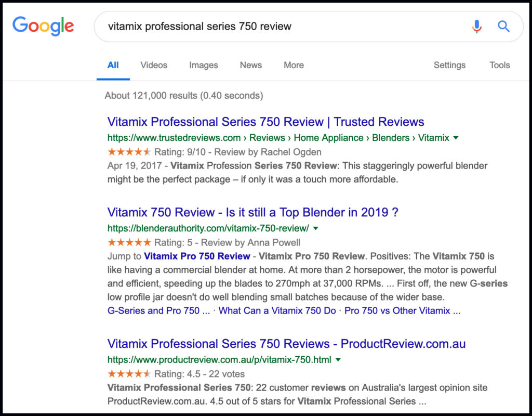Image resolution: width=532 pixels, height=416 pixels.
Task: Click the microphone voice search icon
Action: [476, 26]
